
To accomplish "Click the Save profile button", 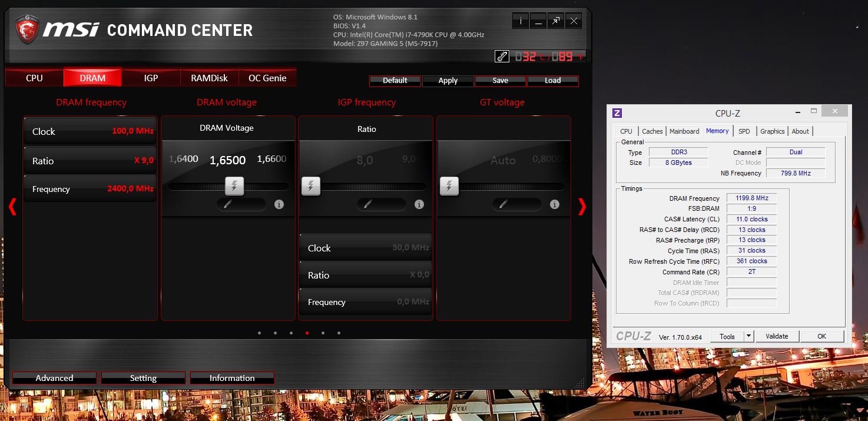I will tap(501, 81).
